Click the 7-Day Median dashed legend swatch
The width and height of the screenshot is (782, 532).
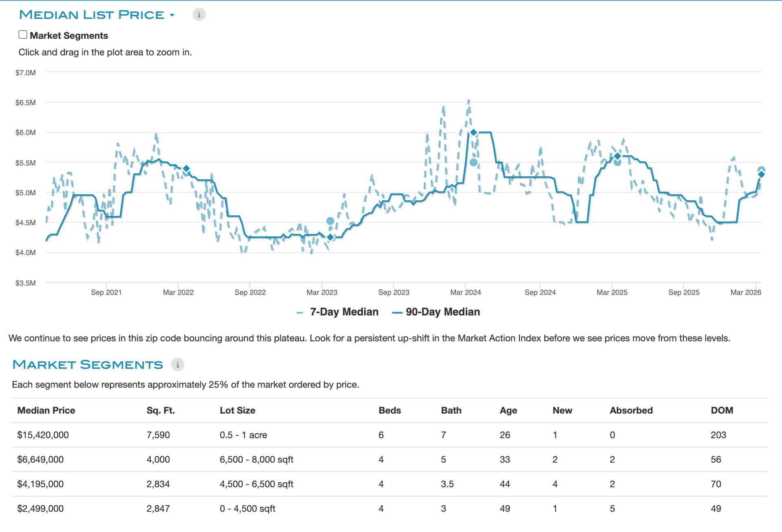300,312
